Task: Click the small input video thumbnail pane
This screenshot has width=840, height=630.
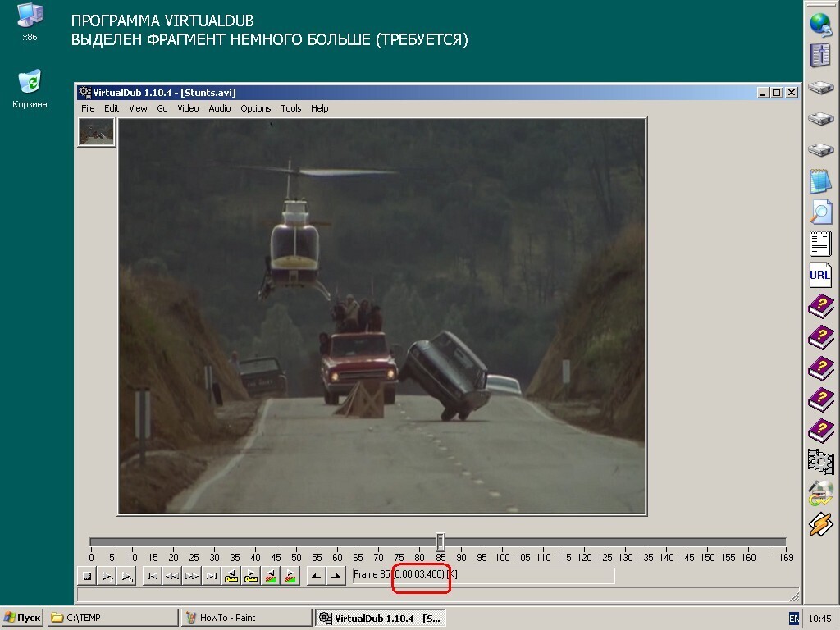Action: tap(97, 132)
